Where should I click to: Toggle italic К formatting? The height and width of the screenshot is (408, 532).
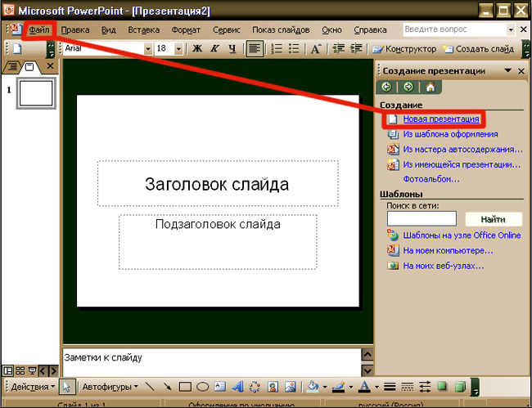coord(214,49)
